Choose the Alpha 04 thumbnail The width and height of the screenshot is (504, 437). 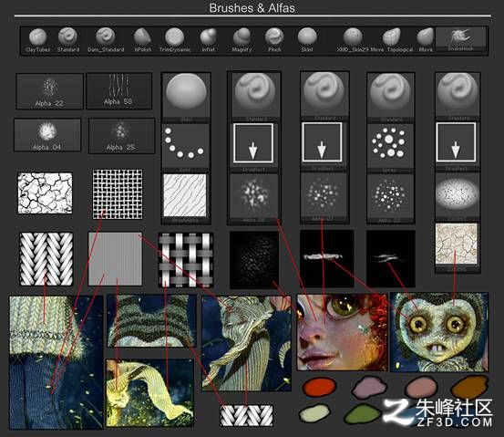point(47,135)
